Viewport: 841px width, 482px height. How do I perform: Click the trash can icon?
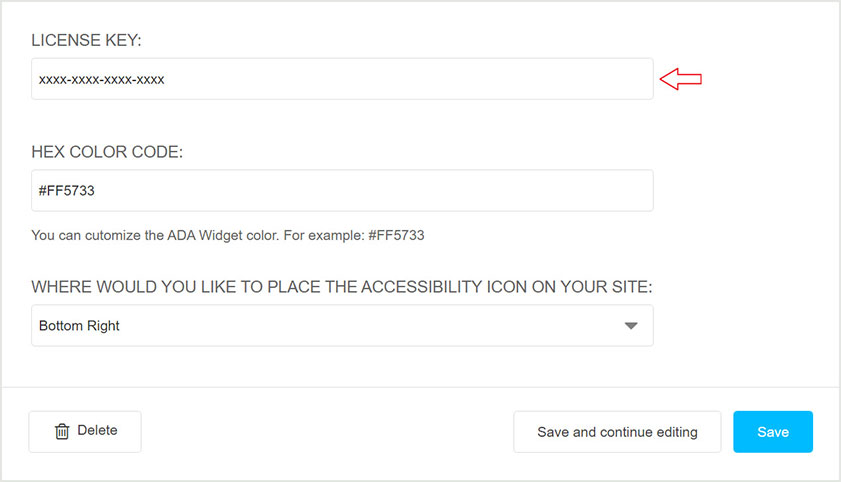[x=62, y=431]
